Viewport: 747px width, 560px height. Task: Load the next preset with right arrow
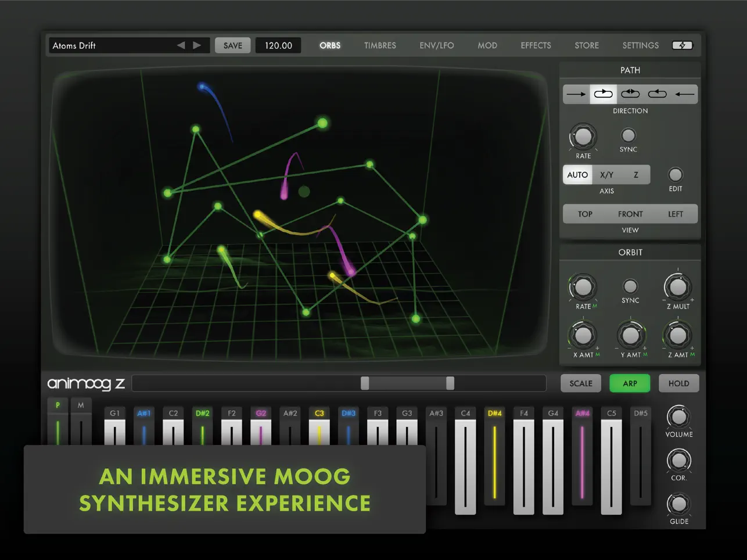point(197,45)
